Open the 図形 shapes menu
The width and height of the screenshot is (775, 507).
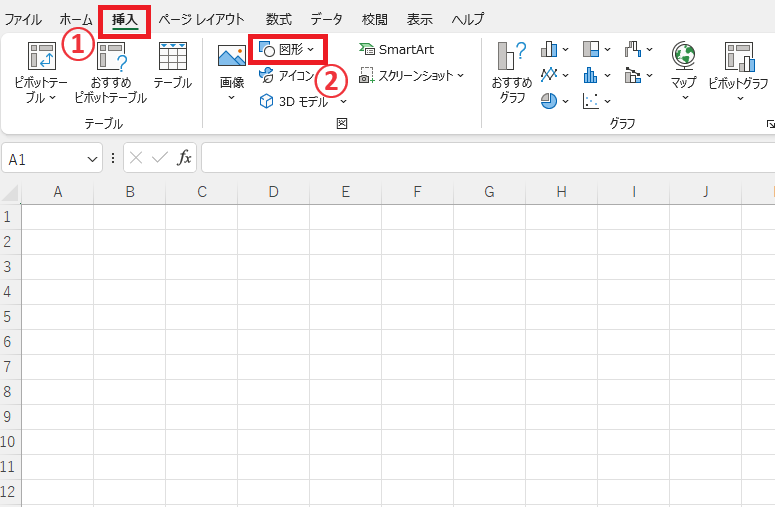pyautogui.click(x=287, y=49)
